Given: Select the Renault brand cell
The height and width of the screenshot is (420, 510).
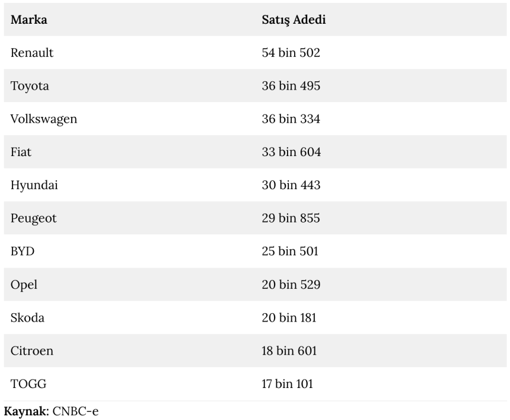Looking at the screenshot, I should pyautogui.click(x=32, y=53).
